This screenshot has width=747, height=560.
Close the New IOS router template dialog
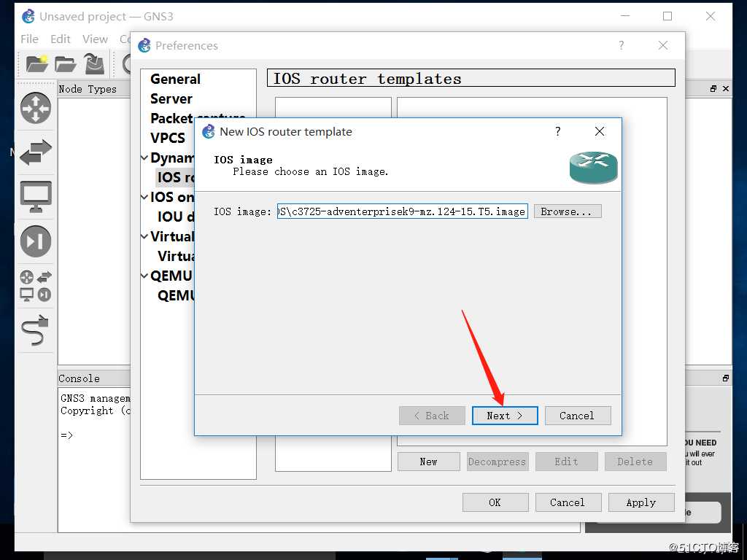click(600, 131)
